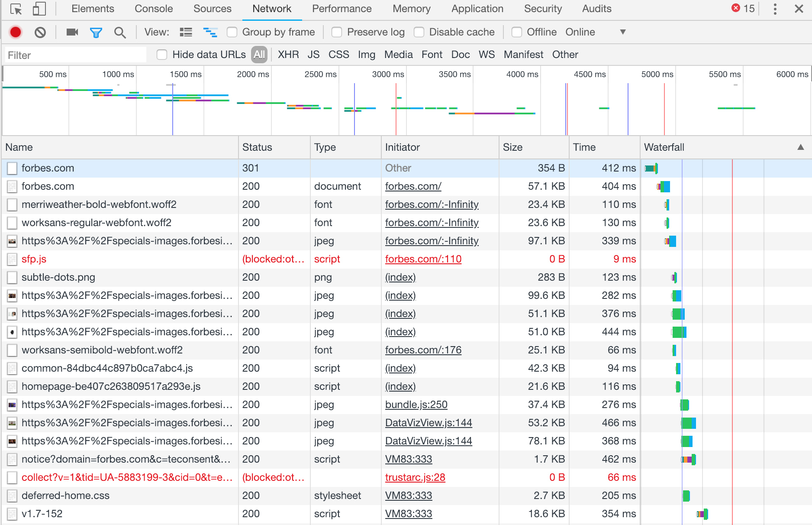Clear the network log
Image resolution: width=812 pixels, height=525 pixels.
pyautogui.click(x=40, y=32)
